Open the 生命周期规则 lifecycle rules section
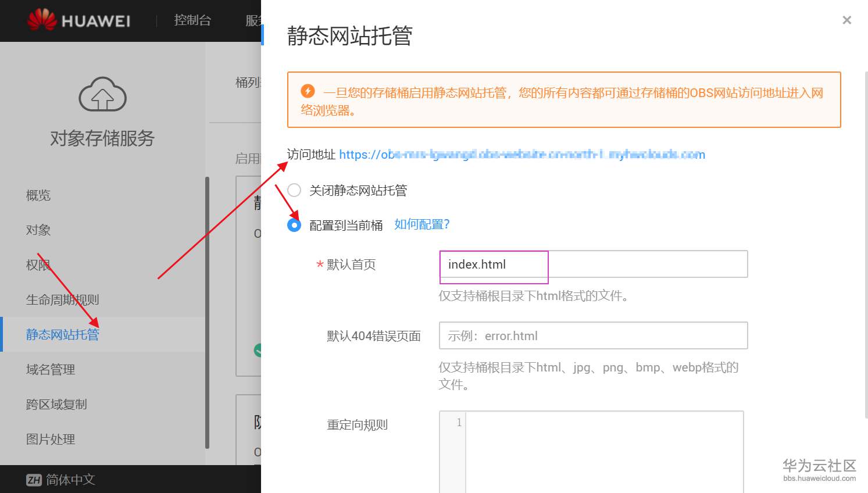Viewport: 868px width, 493px height. click(x=63, y=300)
